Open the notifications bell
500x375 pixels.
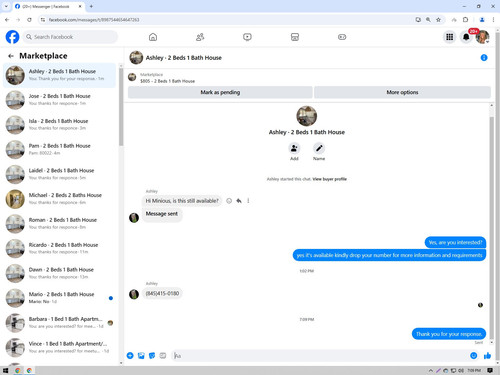[x=466, y=37]
